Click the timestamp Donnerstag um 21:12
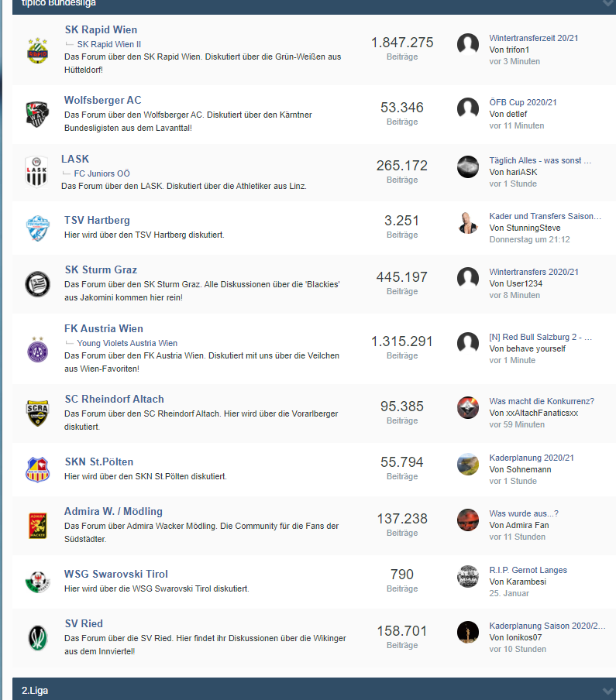This screenshot has height=700, width=616. (529, 239)
